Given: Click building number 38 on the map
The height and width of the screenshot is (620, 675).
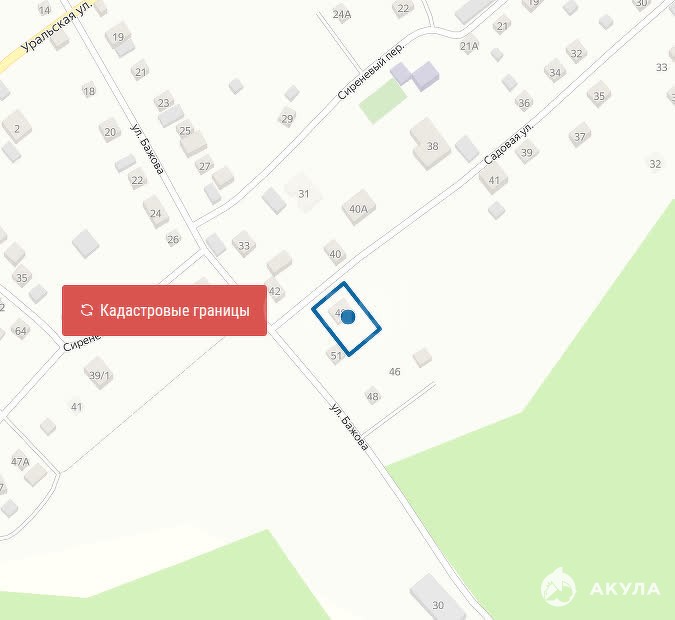Looking at the screenshot, I should coord(431,144).
